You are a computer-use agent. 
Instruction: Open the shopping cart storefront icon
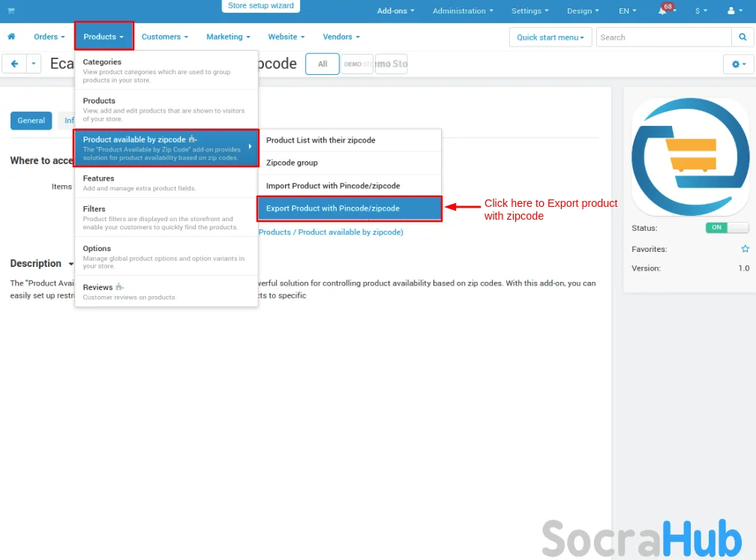tap(11, 10)
